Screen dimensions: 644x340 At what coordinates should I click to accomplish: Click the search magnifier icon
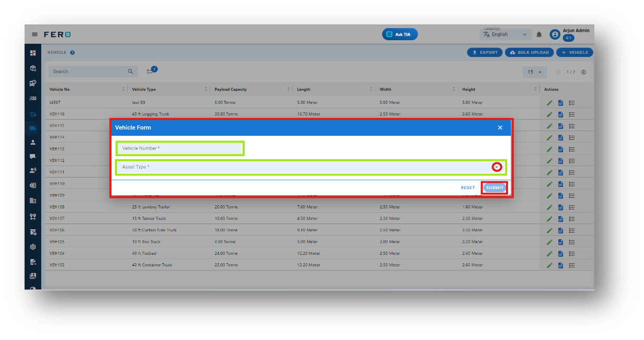pos(131,72)
